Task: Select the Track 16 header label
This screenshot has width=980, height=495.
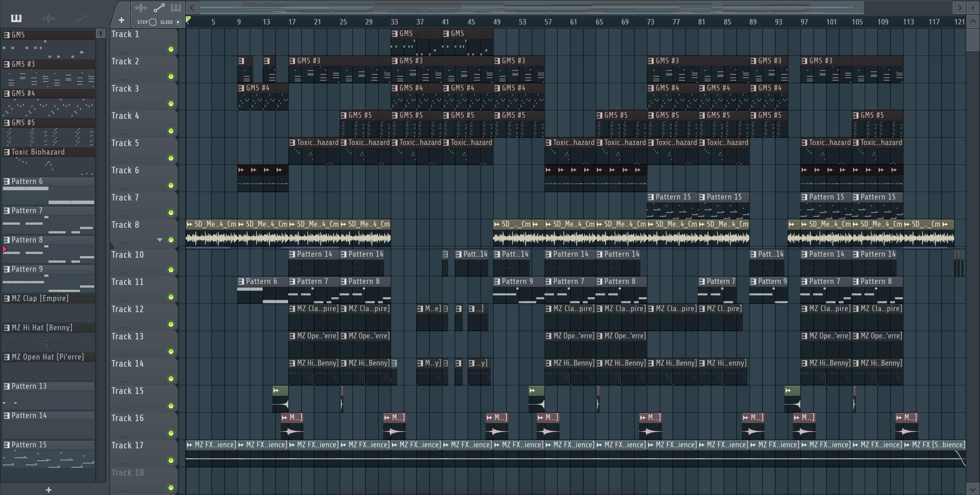Action: (x=128, y=418)
